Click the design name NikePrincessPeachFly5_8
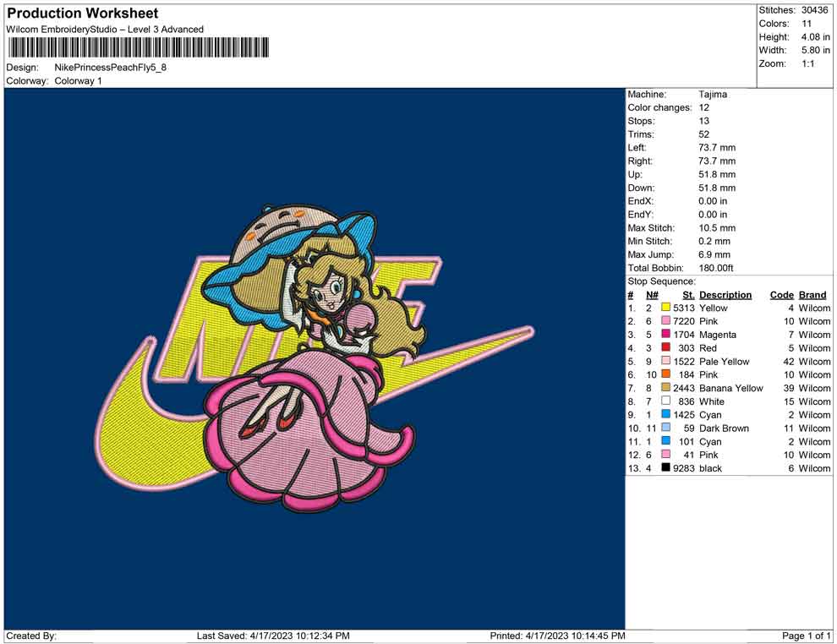 111,68
